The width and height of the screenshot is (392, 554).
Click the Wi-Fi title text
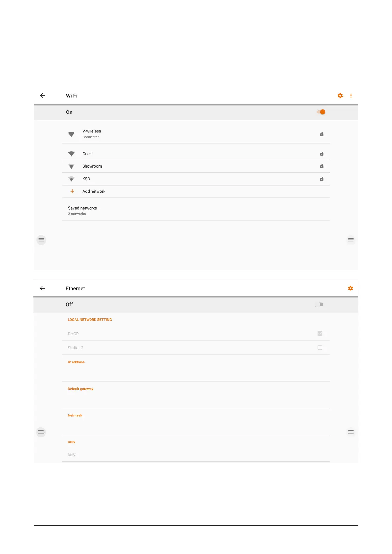72,96
